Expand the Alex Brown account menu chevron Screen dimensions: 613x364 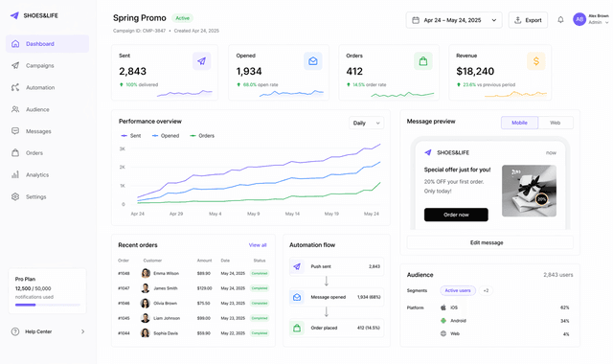coord(607,23)
